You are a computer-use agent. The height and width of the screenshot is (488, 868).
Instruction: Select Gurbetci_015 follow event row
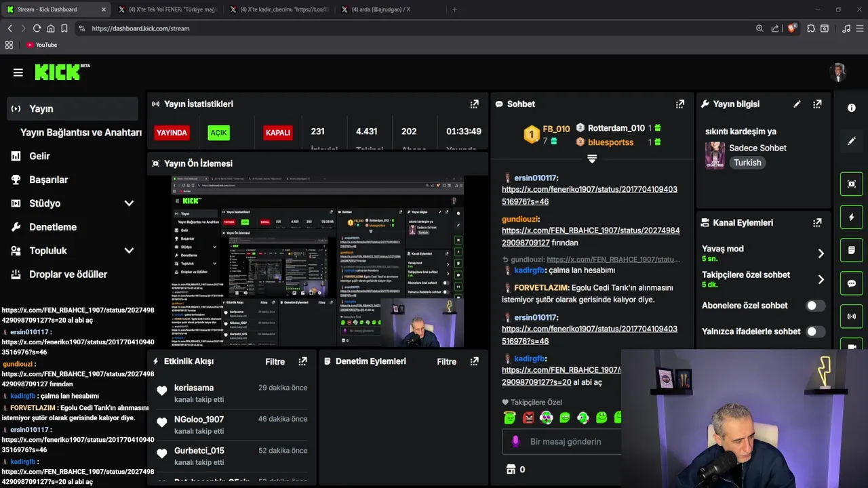pos(232,455)
